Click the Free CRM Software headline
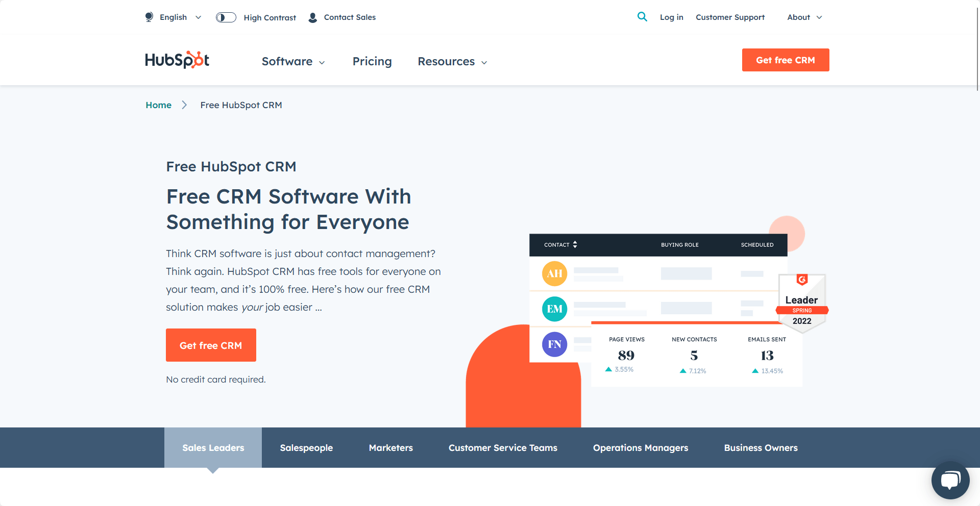This screenshot has height=506, width=980. click(x=288, y=209)
